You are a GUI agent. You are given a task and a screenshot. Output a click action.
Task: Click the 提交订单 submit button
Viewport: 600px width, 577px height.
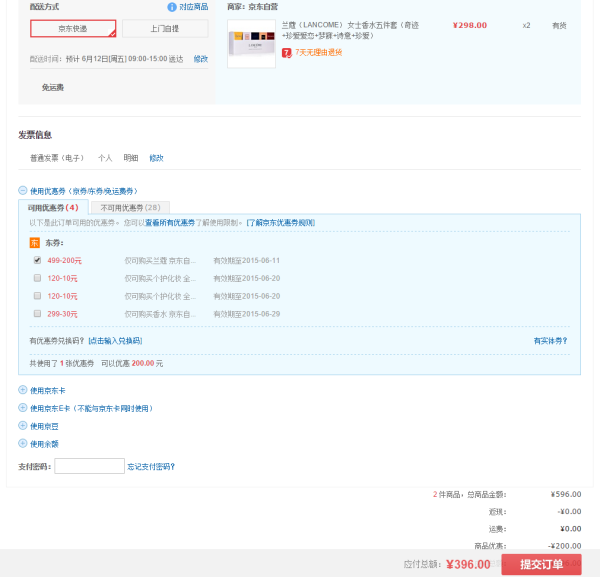(541, 564)
